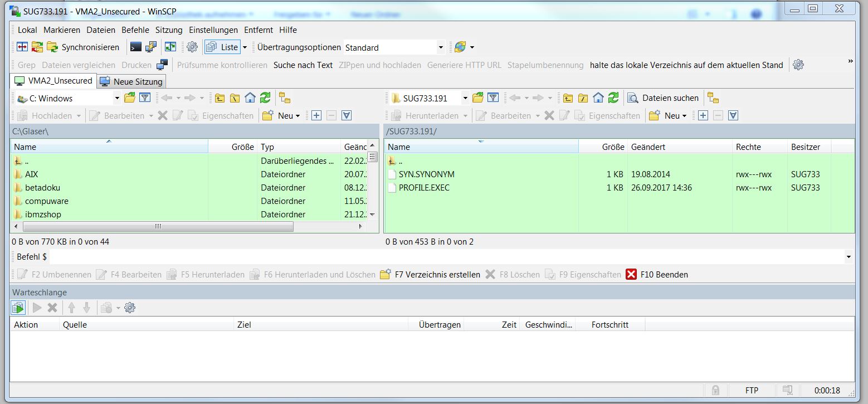The height and width of the screenshot is (404, 868).
Task: Switch to the Neue Sitzung tab
Action: point(131,82)
